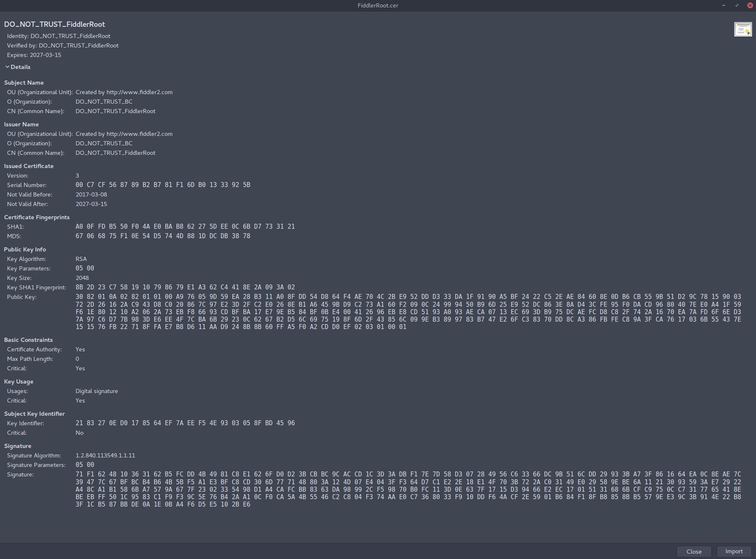Screen dimensions: 756x559
Task: Select the Subject Name section heading
Action: coord(24,83)
